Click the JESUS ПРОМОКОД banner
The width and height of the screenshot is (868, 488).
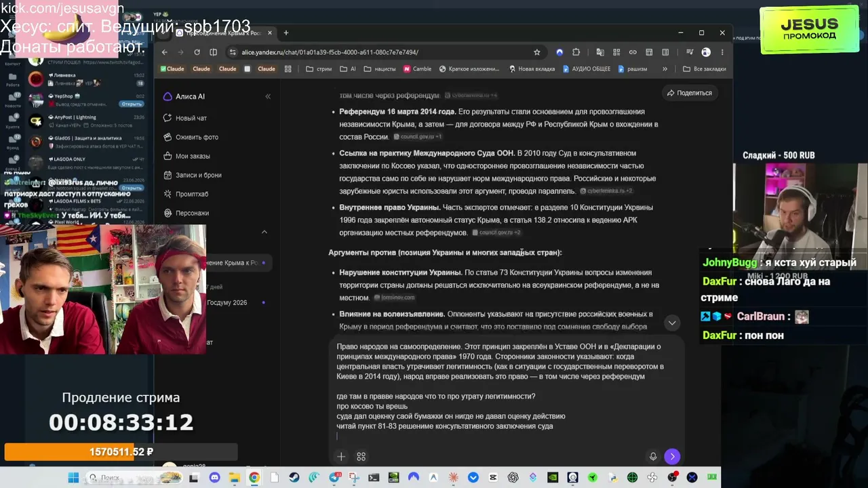[x=810, y=30]
